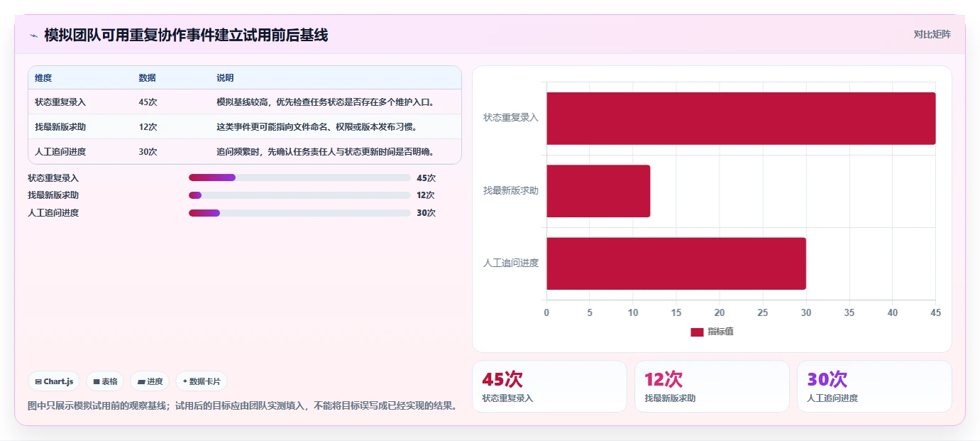Click the 状态重复录入 chart axis label

511,118
